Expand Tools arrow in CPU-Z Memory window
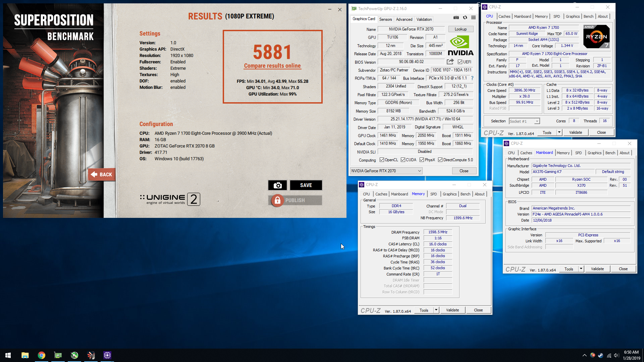 pos(436,310)
